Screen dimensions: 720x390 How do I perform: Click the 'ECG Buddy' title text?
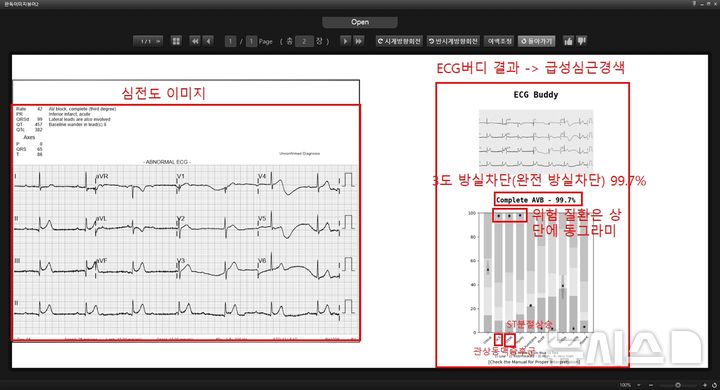pos(535,95)
